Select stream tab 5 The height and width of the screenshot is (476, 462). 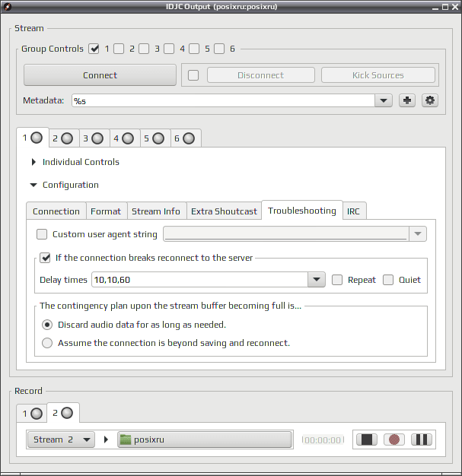(x=154, y=138)
